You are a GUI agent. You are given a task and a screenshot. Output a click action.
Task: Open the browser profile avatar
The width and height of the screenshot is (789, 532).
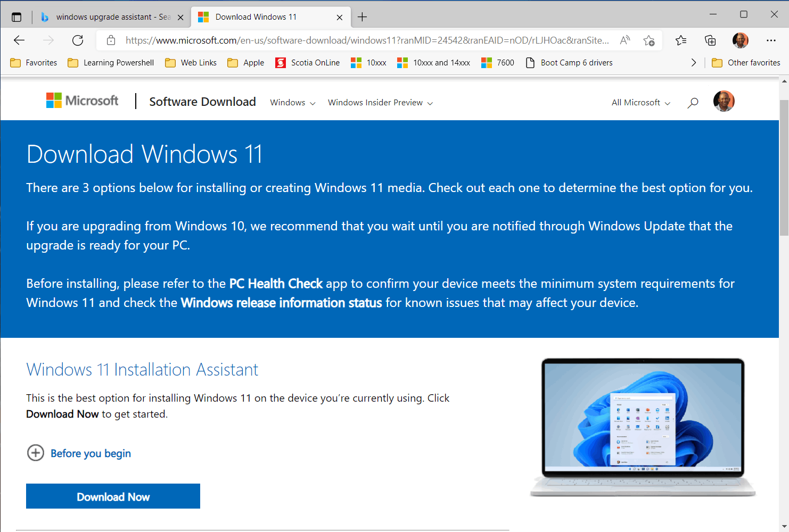pos(741,40)
